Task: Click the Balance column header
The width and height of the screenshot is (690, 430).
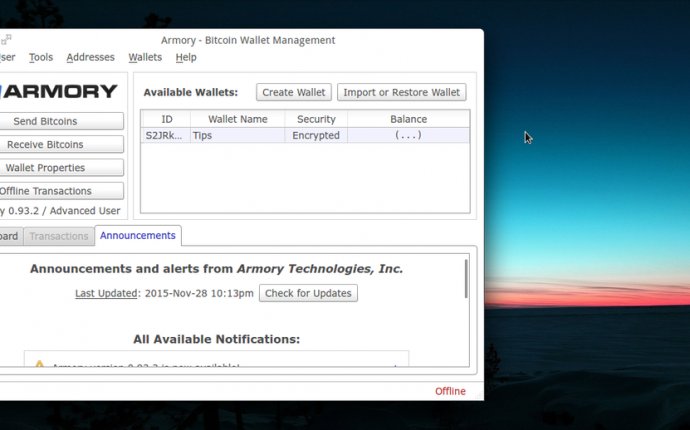Action: 408,119
